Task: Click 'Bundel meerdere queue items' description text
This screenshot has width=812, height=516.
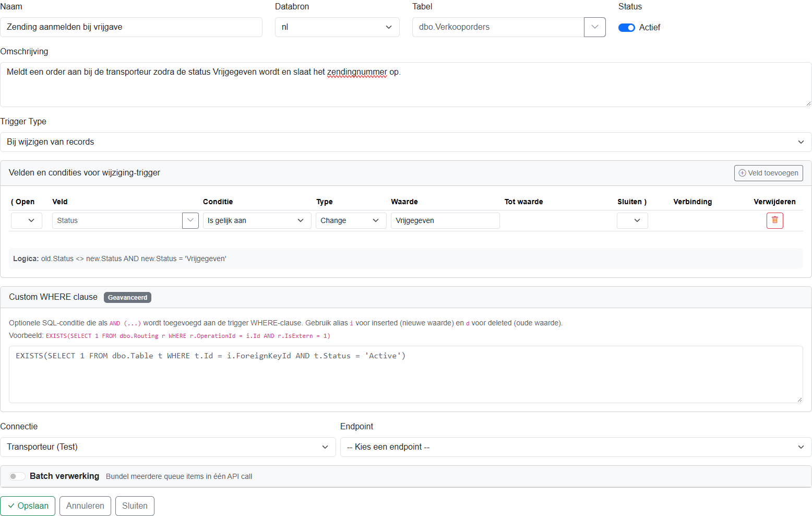Action: [x=179, y=476]
